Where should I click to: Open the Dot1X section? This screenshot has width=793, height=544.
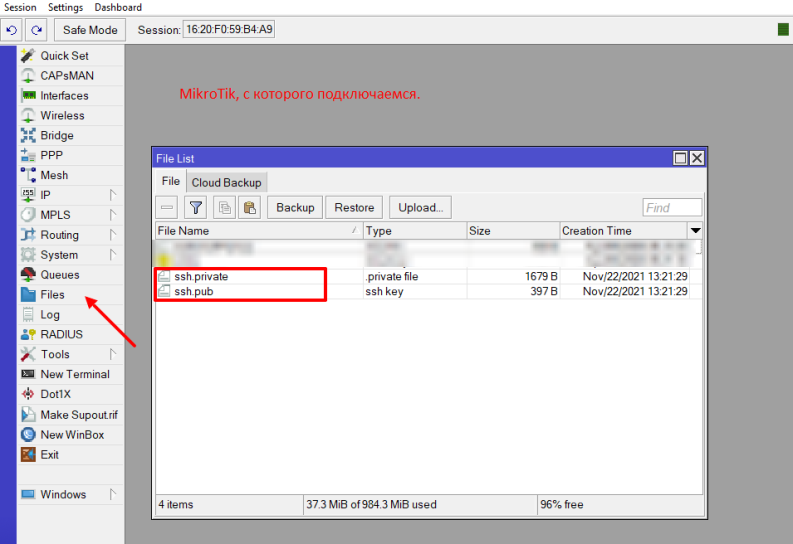coord(71,394)
